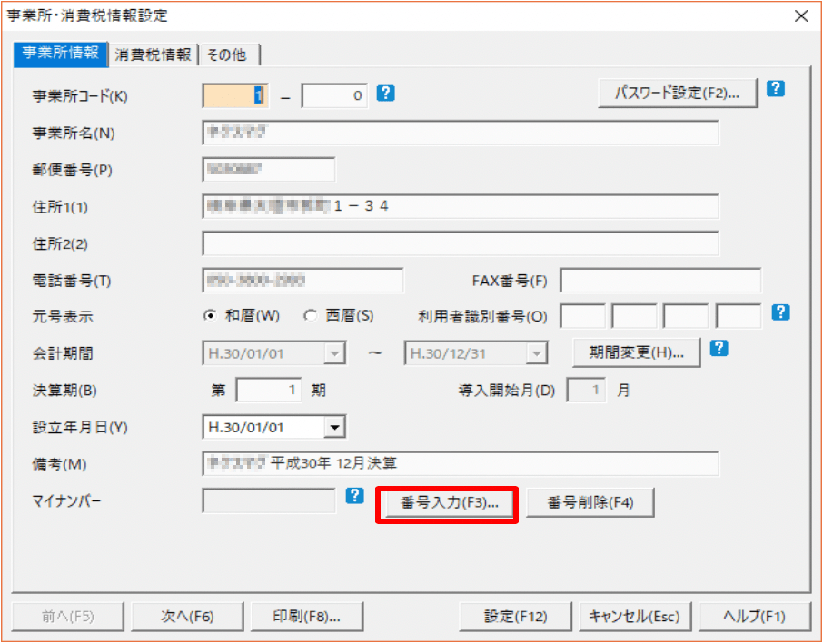Close the 事業所・消費税情報設定 dialog
This screenshot has width=823, height=644.
pos(801,16)
